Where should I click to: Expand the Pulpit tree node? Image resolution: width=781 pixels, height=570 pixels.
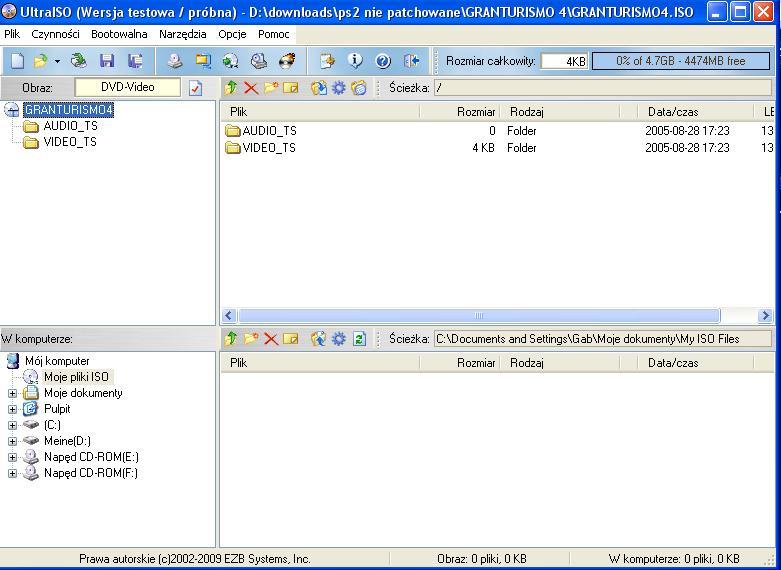pos(12,410)
